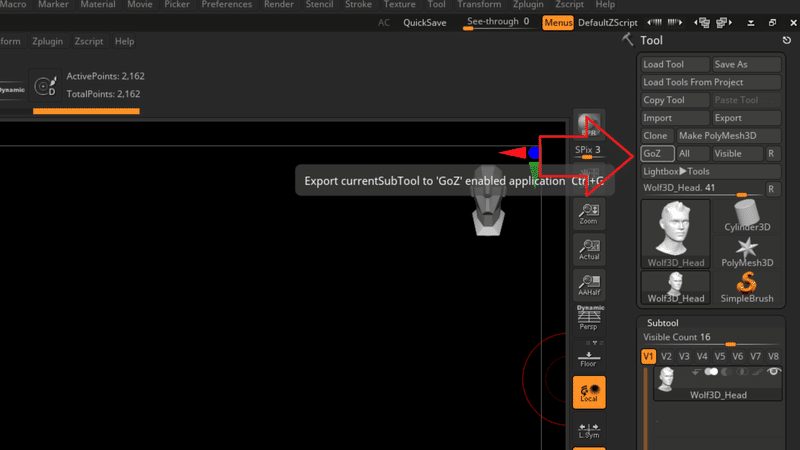Click the AAHalf icon
Image resolution: width=800 pixels, height=450 pixels.
[x=589, y=285]
